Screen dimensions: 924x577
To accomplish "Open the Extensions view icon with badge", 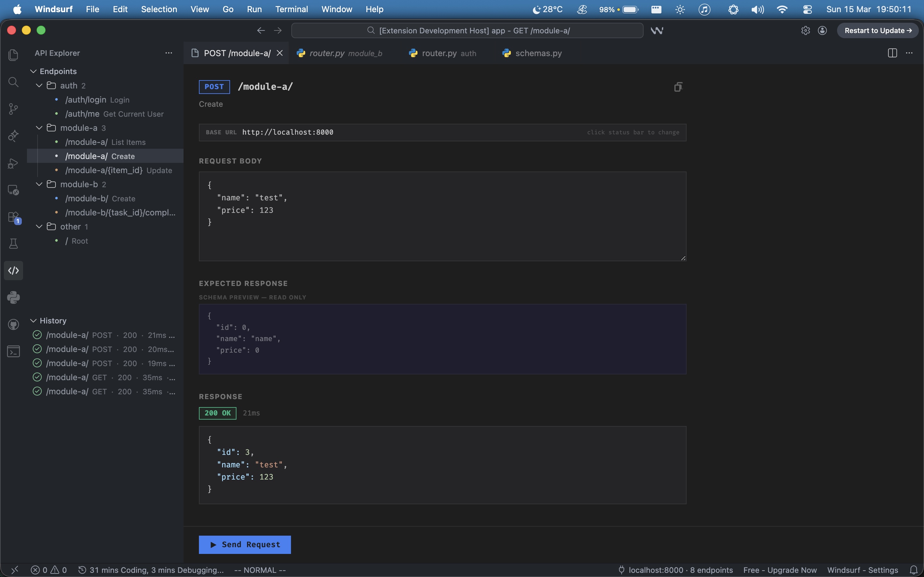I will tap(13, 218).
